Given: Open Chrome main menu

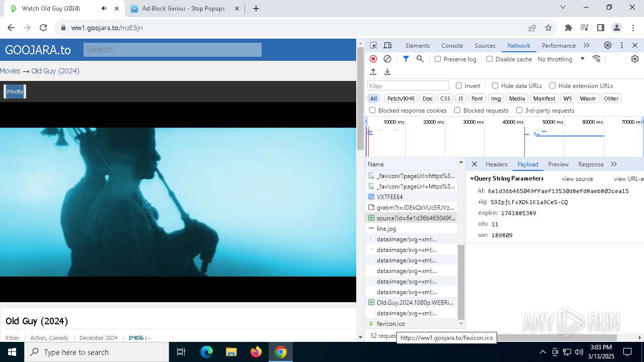Looking at the screenshot, I should pos(632,28).
